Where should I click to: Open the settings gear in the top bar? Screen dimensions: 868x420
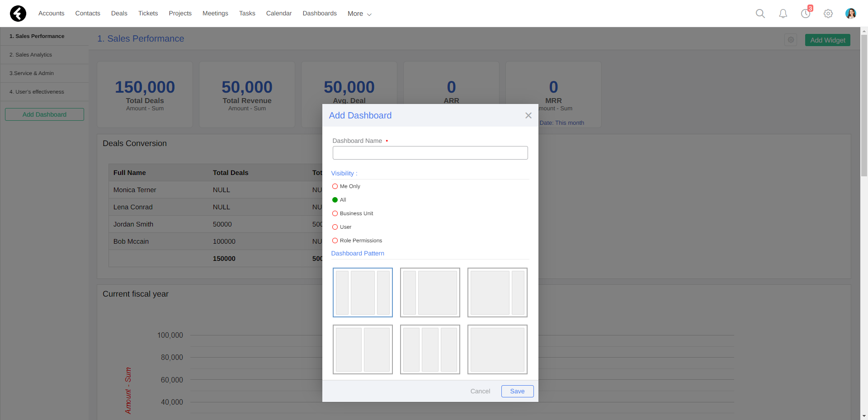tap(828, 14)
